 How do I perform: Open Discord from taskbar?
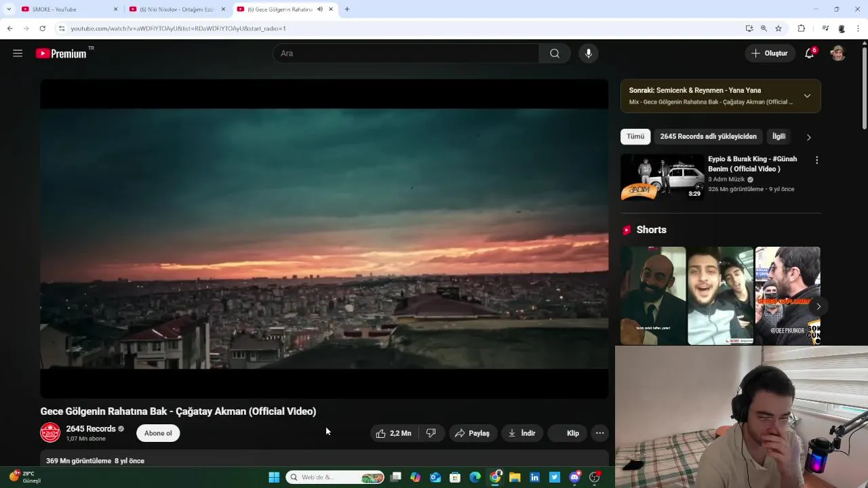[x=575, y=477]
